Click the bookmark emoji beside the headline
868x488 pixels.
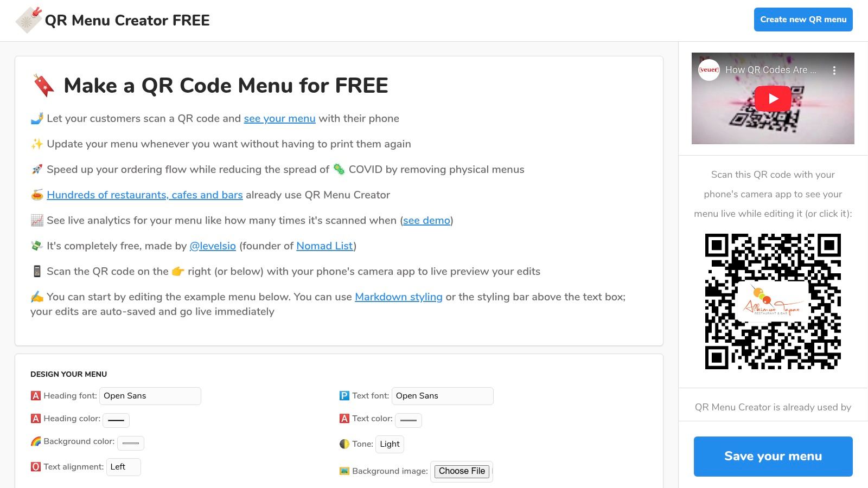[x=43, y=86]
